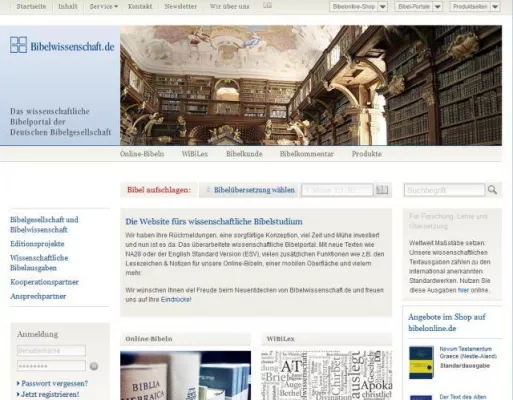Viewport: 513px width, 400px height.
Task: Click the WiBiLex section heading
Action: point(280,339)
